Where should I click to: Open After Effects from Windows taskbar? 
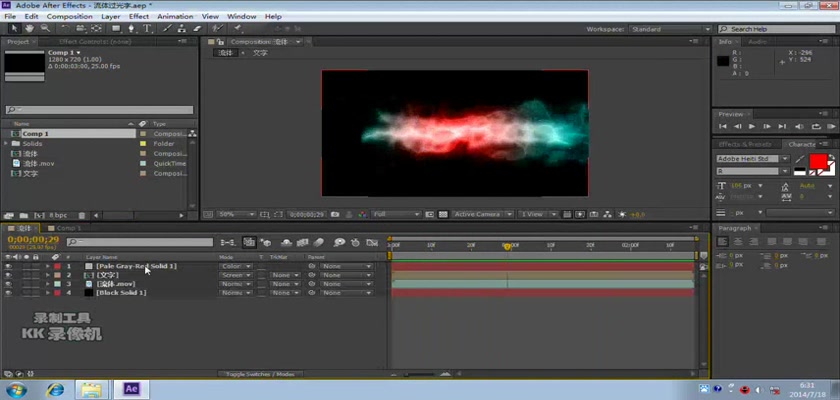(131, 389)
